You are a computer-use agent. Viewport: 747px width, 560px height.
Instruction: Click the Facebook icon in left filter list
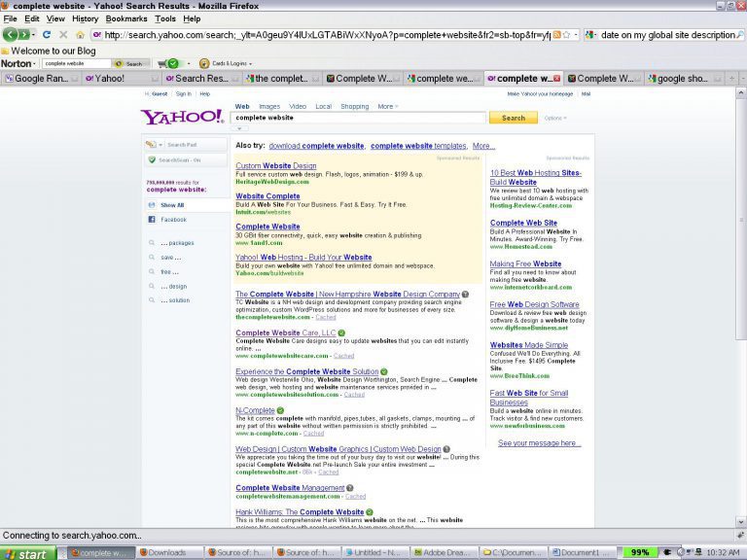[152, 220]
